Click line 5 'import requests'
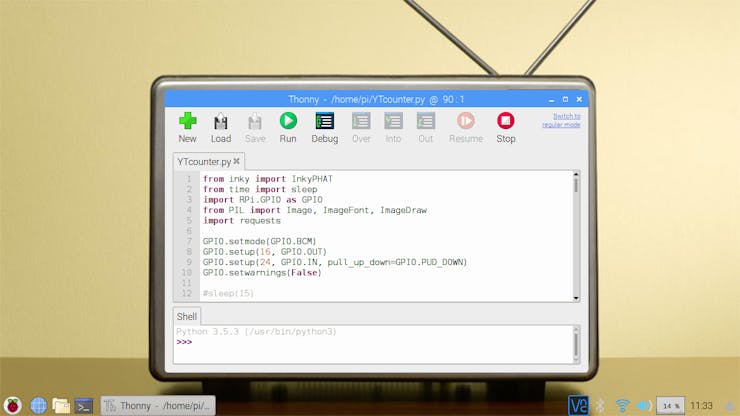Viewport: 740px width, 416px height. pyautogui.click(x=242, y=221)
